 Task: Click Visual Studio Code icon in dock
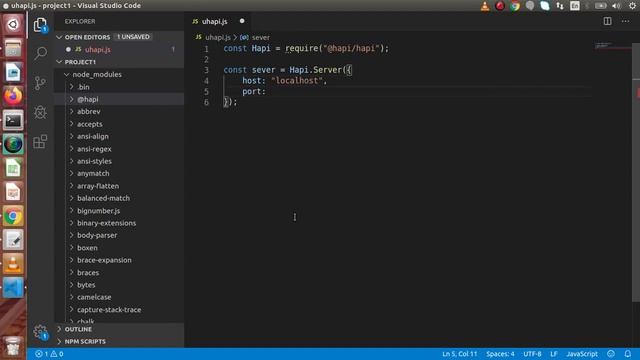(13, 288)
